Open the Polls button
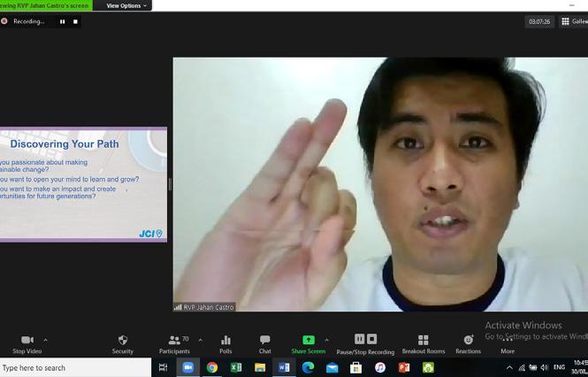588x377 pixels. coord(225,344)
